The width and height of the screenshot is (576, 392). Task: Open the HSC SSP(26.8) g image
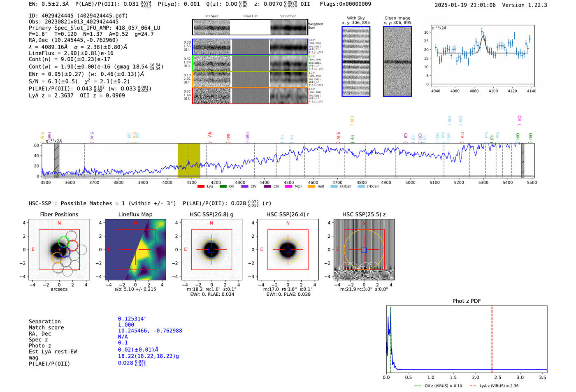211,250
